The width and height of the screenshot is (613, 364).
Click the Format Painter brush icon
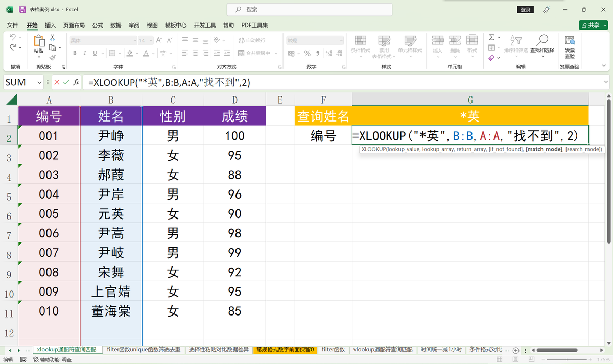(x=52, y=58)
